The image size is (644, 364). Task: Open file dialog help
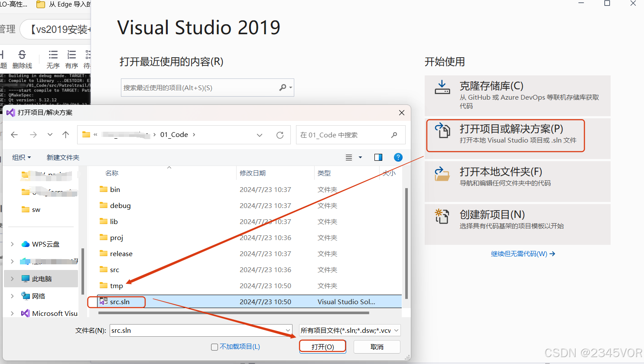tap(398, 157)
